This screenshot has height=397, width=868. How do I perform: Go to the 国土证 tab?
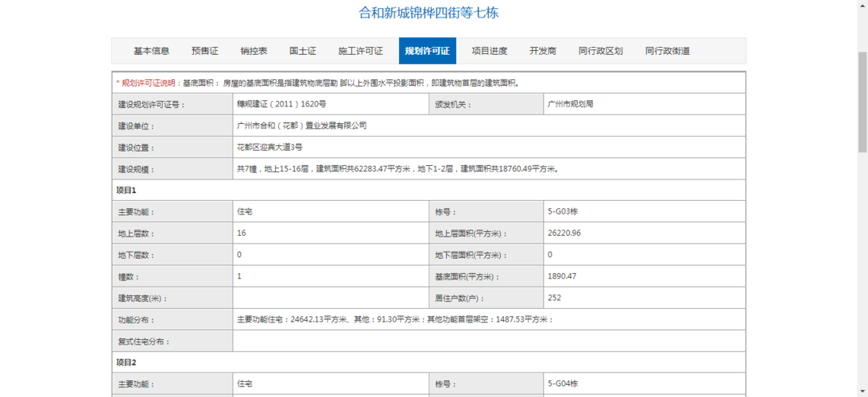pos(303,51)
